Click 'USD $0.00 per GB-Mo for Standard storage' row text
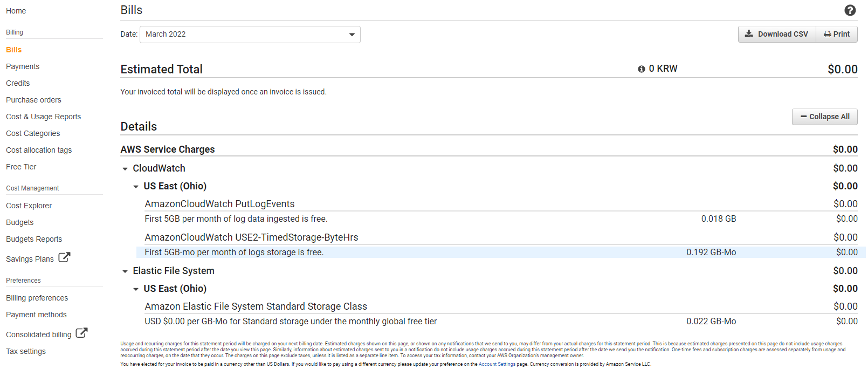 (291, 321)
